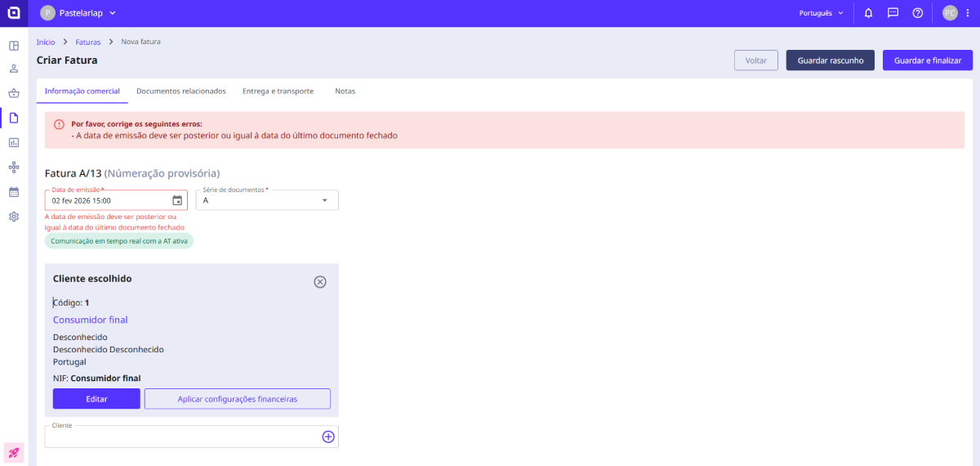Open the calendar picker for emission date
Screen dimensions: 980x466
click(x=177, y=200)
